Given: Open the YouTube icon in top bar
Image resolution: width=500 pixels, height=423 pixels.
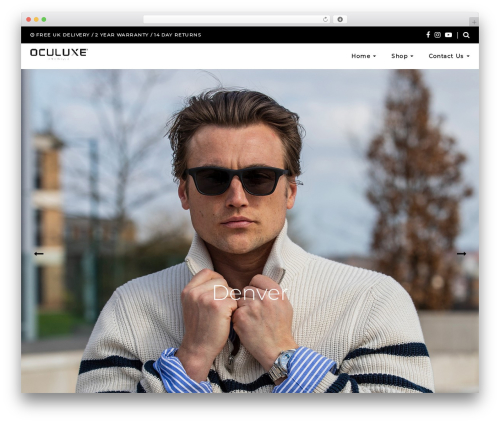Looking at the screenshot, I should pyautogui.click(x=448, y=35).
